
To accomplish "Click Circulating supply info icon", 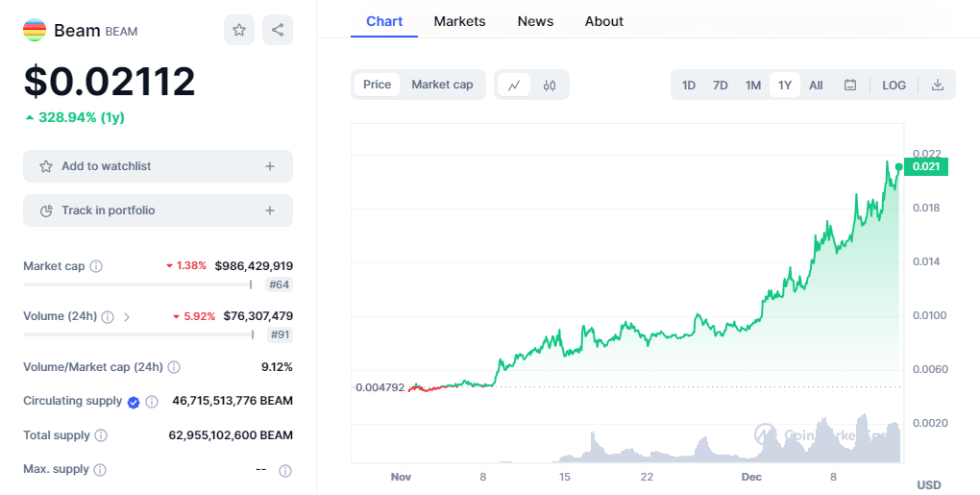I will click(152, 402).
